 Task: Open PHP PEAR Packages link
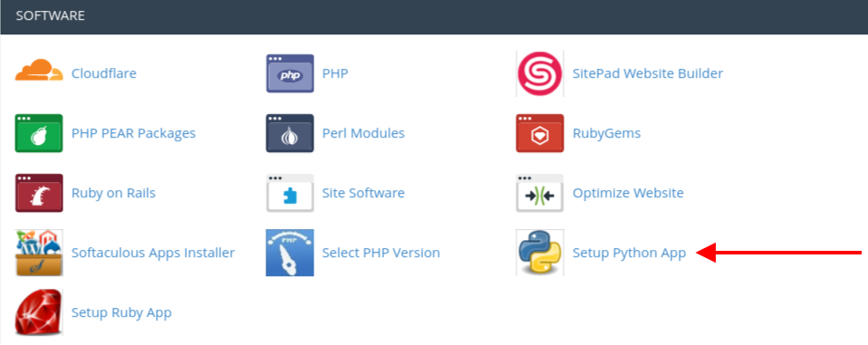[x=133, y=133]
